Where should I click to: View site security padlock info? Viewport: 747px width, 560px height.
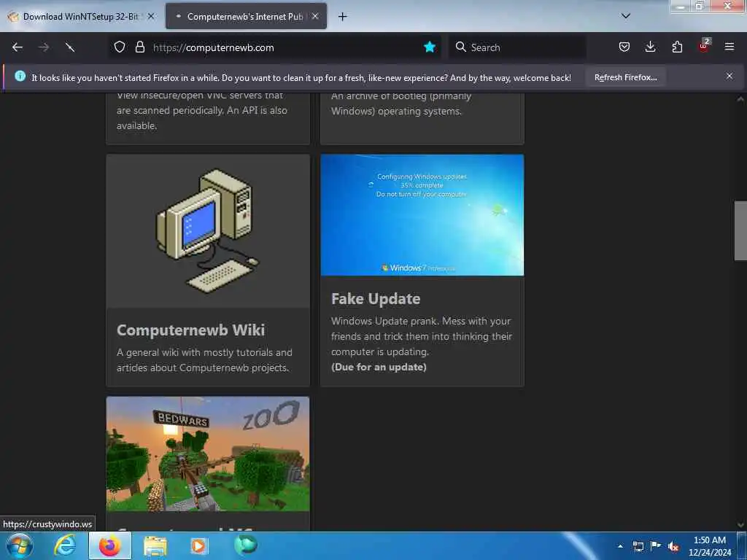139,47
